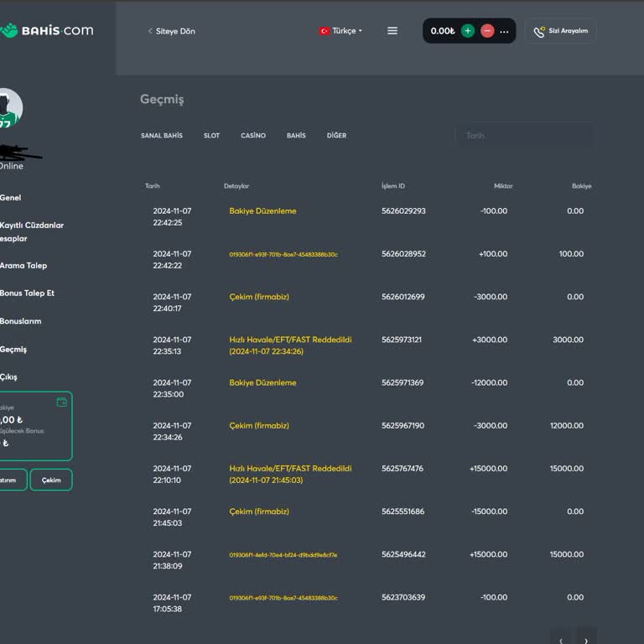
Task: Click the Bahis.com logo
Action: coord(47,31)
